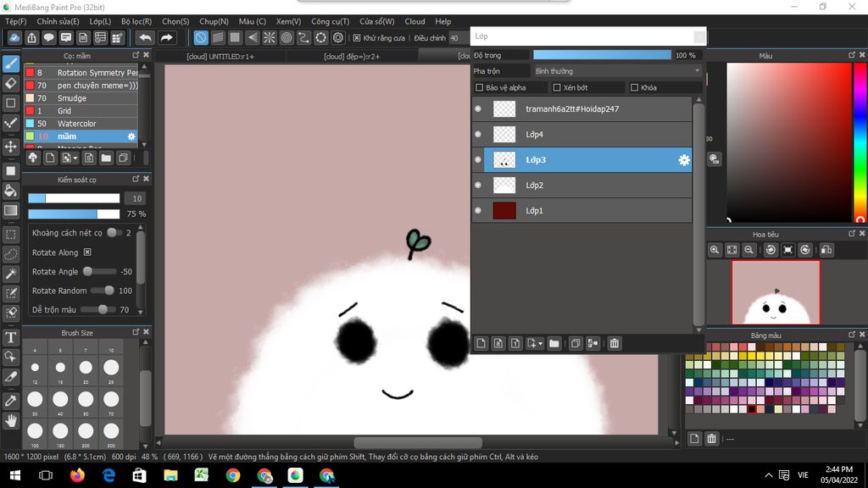This screenshot has height=488, width=868.
Task: Select the Bucket fill tool
Action: [x=11, y=191]
